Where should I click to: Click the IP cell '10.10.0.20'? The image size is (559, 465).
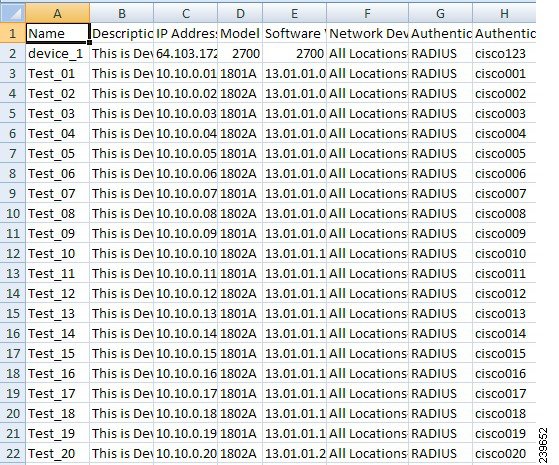point(185,453)
